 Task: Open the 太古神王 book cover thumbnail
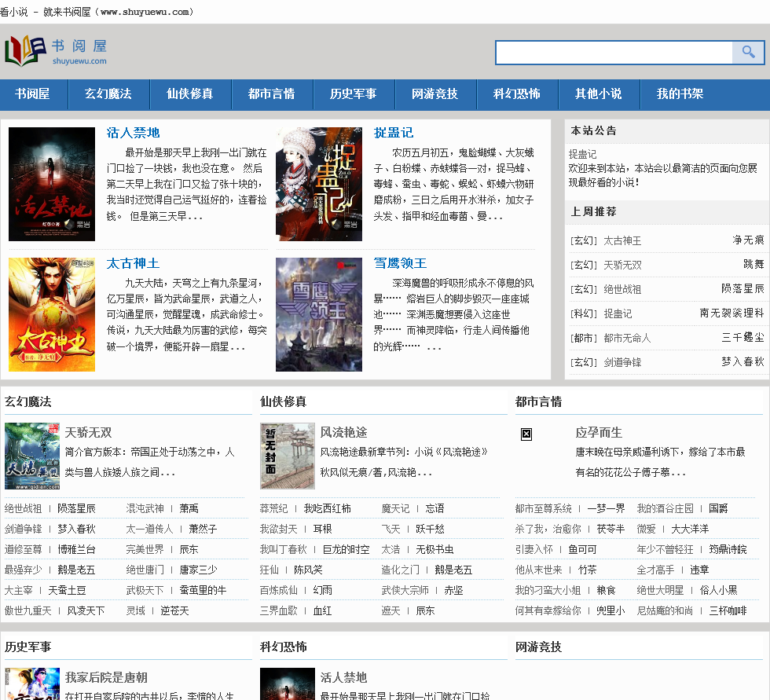52,315
